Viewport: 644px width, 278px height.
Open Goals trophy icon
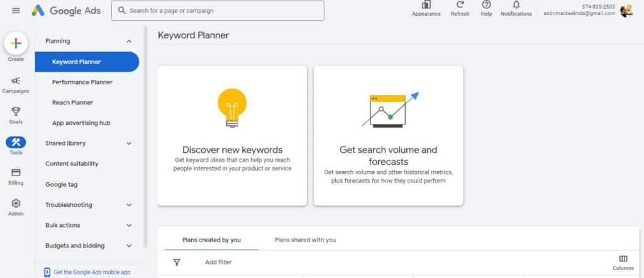[x=16, y=111]
